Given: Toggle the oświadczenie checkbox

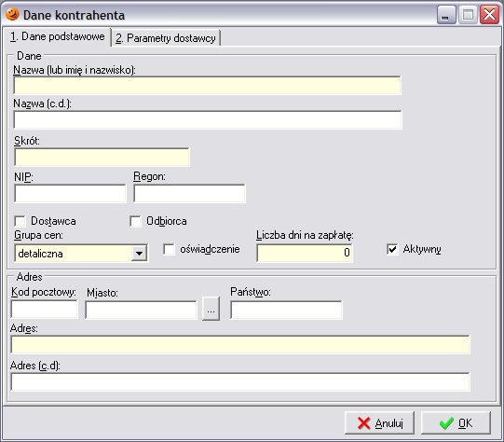Looking at the screenshot, I should [169, 249].
